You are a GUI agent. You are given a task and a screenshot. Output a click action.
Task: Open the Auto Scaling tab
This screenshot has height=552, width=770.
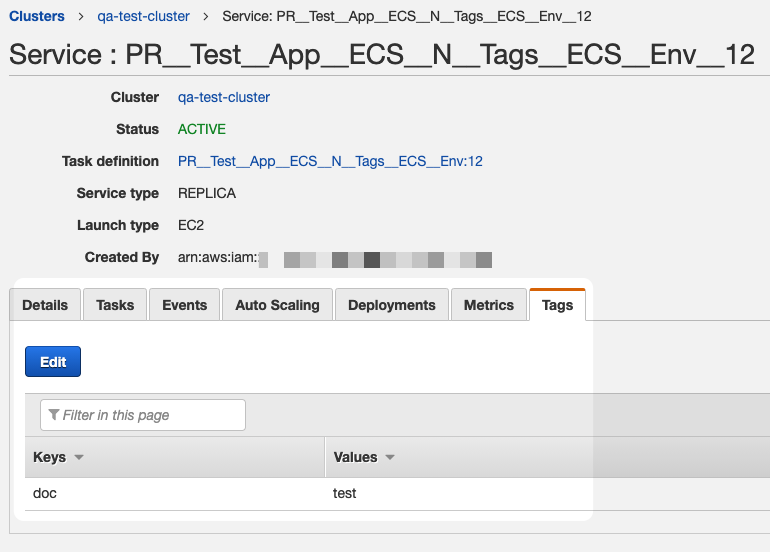coord(277,305)
